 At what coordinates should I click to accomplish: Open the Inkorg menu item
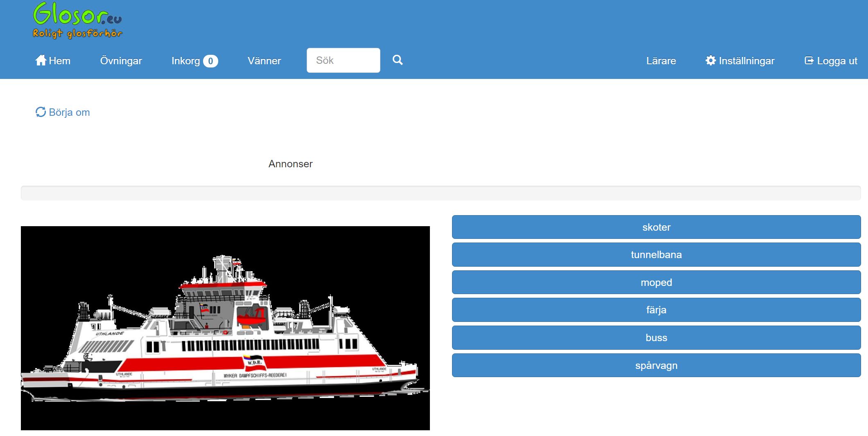point(185,61)
